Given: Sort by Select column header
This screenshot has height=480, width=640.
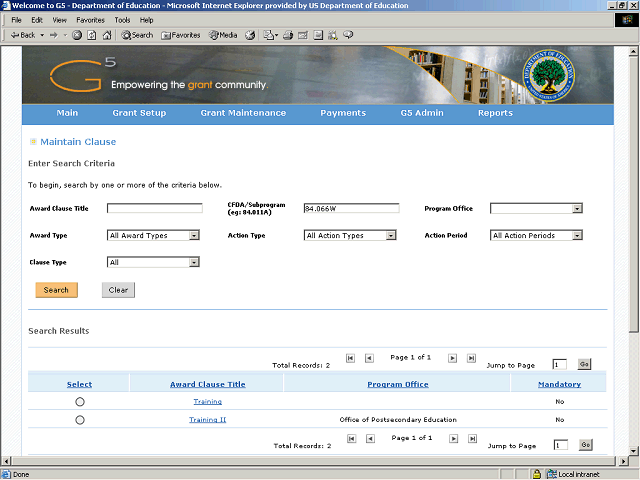Looking at the screenshot, I should coord(79,384).
